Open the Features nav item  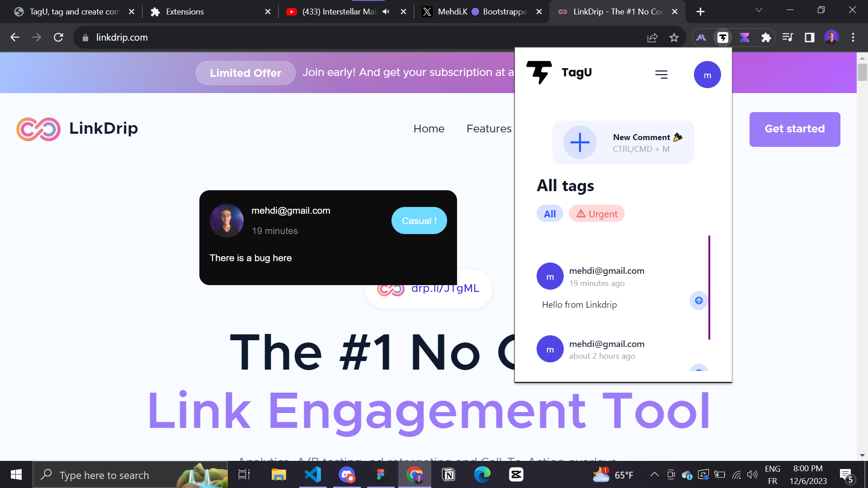(489, 129)
